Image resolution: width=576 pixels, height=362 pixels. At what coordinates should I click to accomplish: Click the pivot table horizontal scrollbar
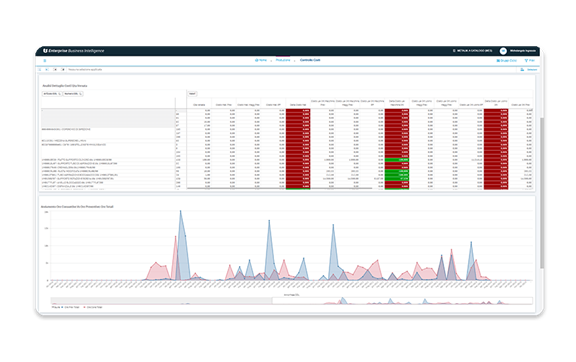pyautogui.click(x=279, y=189)
